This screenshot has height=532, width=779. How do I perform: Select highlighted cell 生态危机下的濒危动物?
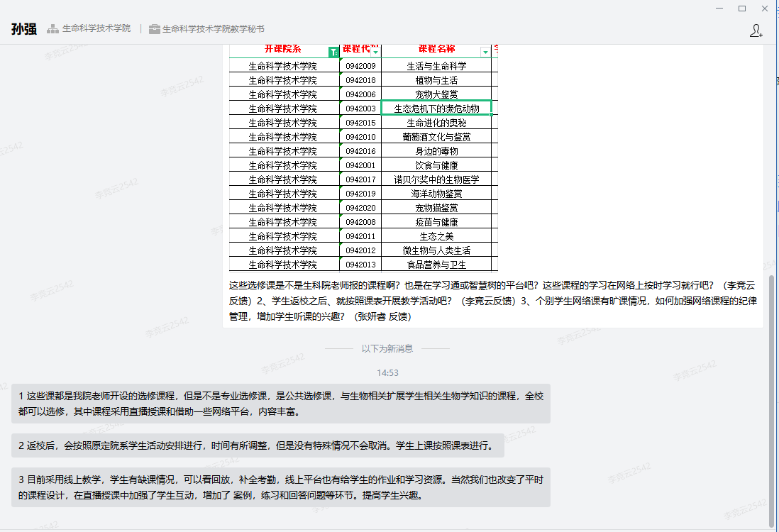(436, 108)
